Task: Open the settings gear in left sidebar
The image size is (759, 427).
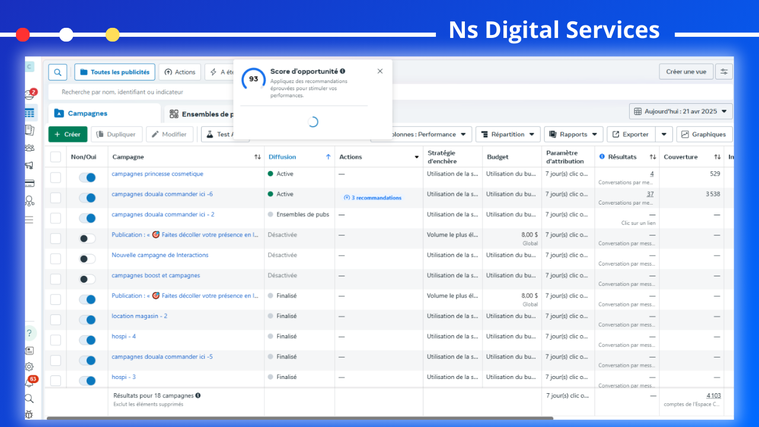Action: 30,366
